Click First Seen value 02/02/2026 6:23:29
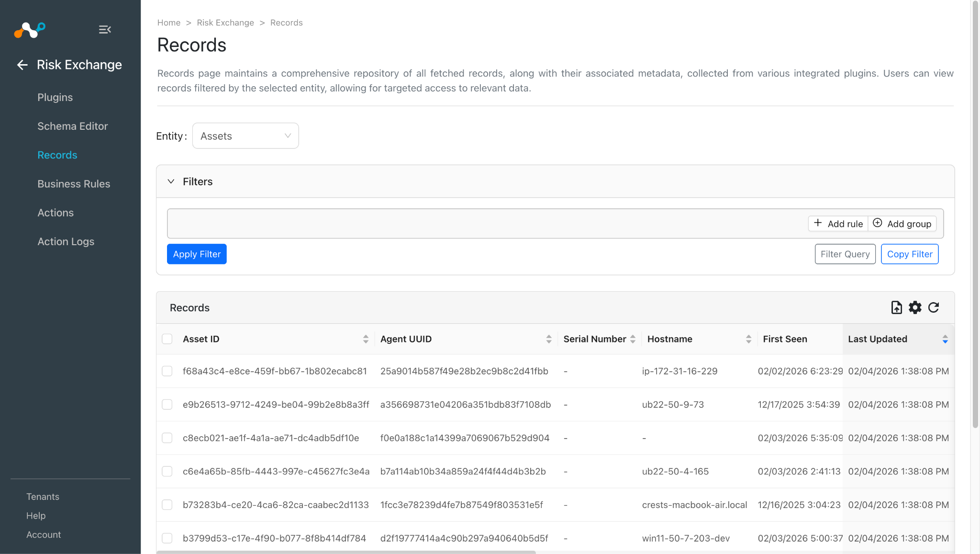The height and width of the screenshot is (554, 980). pos(800,371)
